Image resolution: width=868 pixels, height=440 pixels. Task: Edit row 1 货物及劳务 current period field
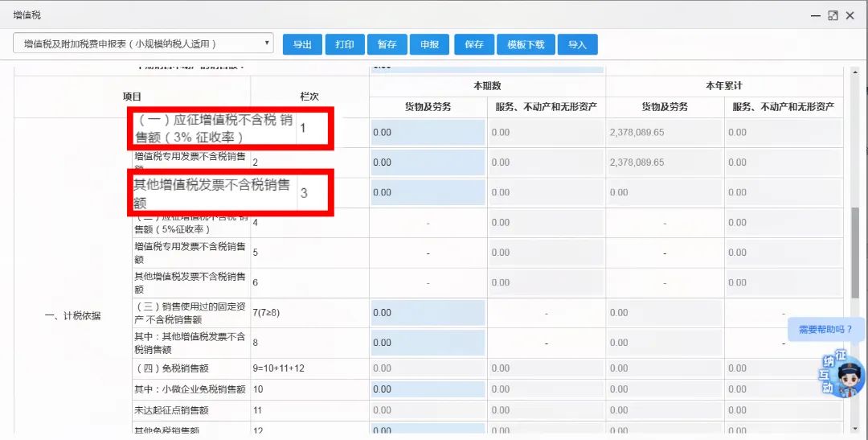click(428, 133)
